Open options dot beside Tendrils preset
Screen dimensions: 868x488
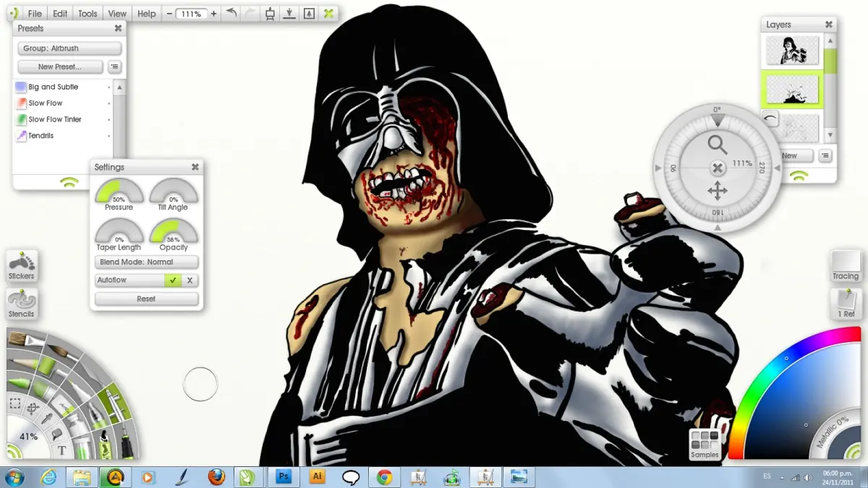(109, 136)
